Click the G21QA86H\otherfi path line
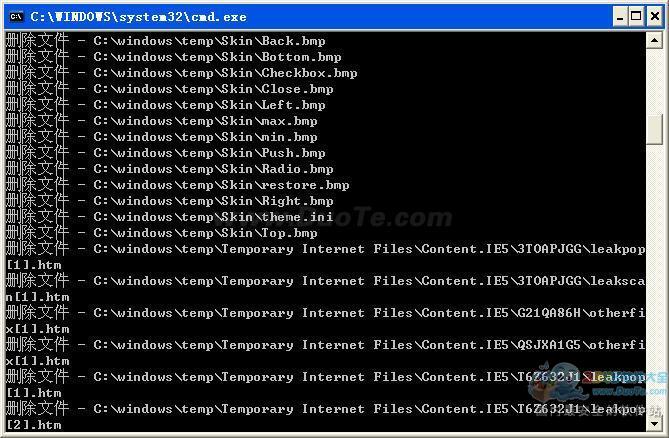 (x=325, y=313)
